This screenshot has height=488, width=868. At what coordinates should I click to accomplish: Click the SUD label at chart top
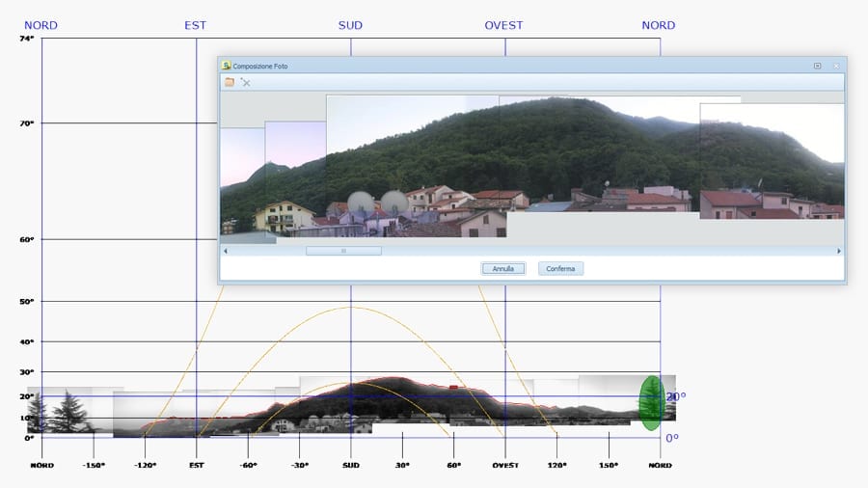click(350, 25)
